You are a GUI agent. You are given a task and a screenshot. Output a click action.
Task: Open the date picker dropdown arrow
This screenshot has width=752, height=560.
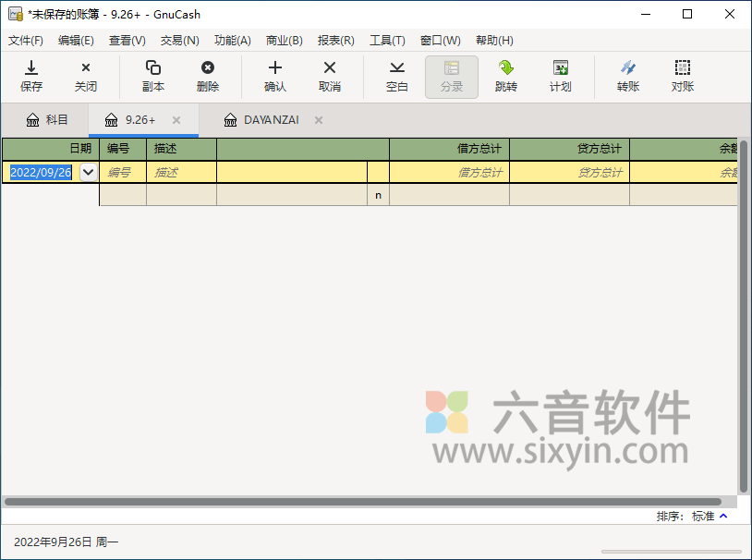click(88, 172)
